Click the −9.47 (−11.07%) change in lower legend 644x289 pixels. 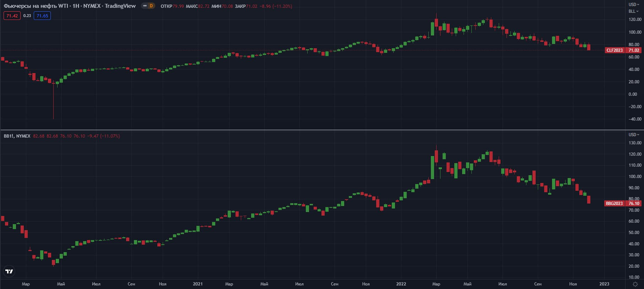click(x=104, y=136)
